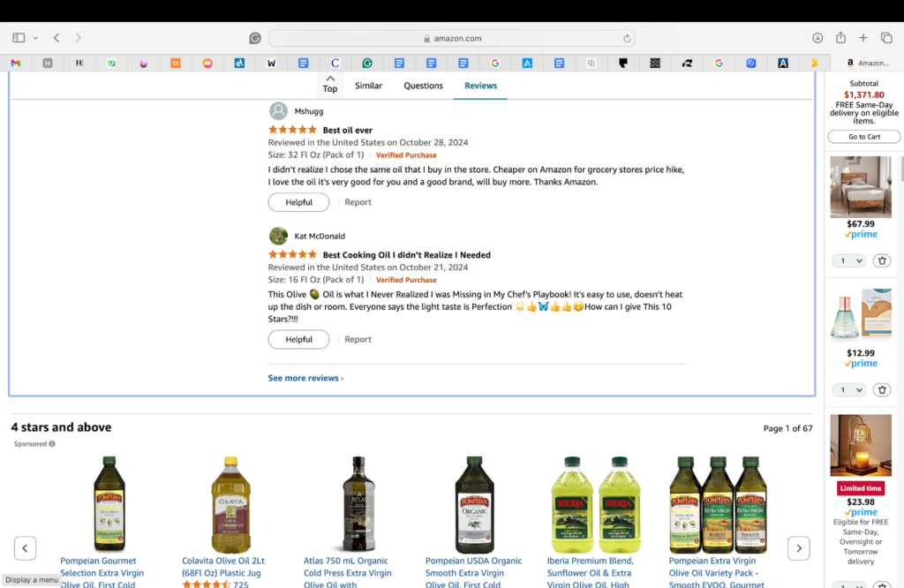
Task: Open 'Best Cooking Oil I didn't Realize' title
Action: click(x=406, y=255)
